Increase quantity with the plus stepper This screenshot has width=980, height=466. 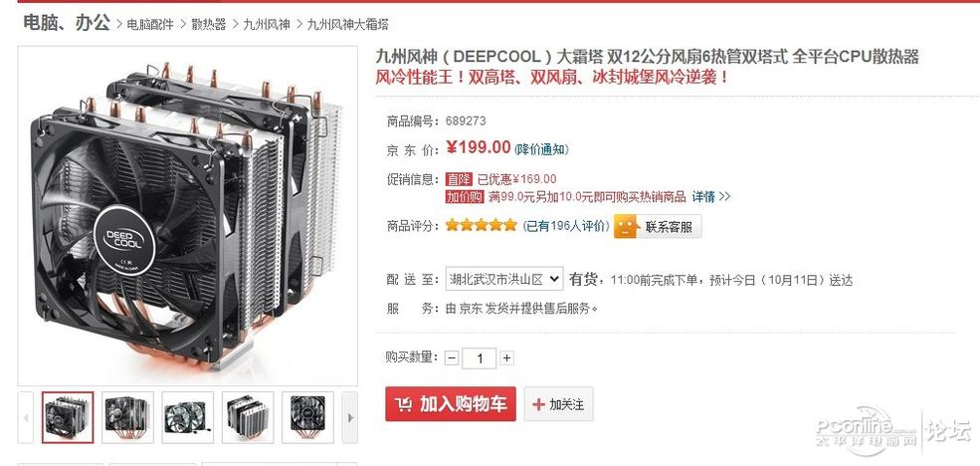pos(506,358)
